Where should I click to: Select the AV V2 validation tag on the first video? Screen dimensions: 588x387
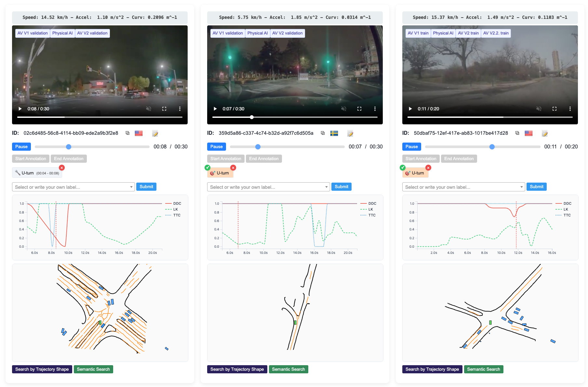92,33
